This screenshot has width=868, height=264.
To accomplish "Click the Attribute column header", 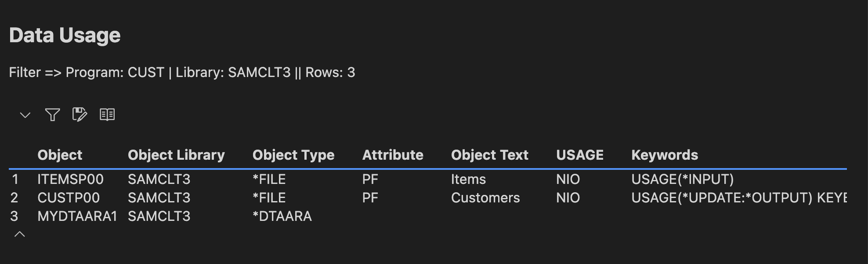I will point(393,155).
